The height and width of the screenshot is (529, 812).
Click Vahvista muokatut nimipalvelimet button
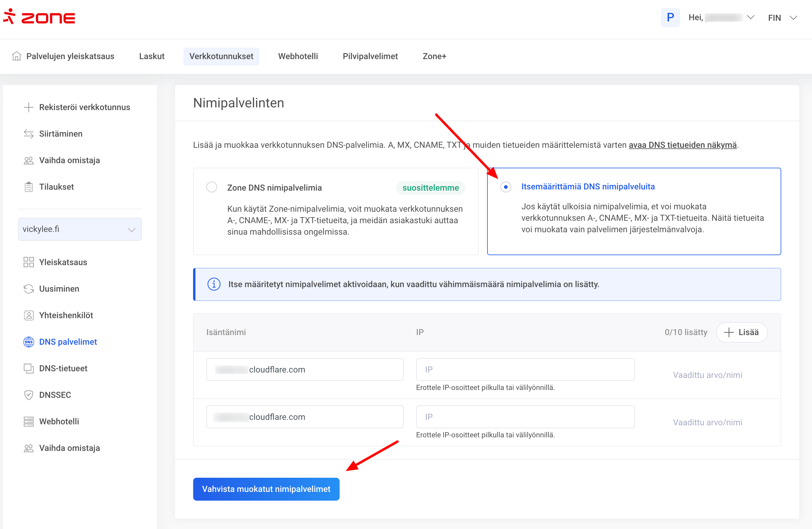[266, 489]
